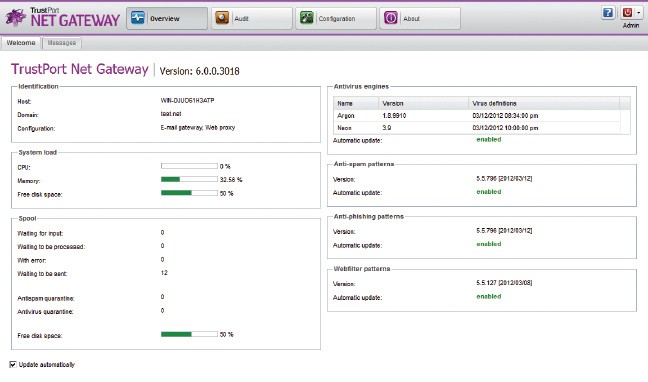Click Spool Free disk space bar
This screenshot has height=382, width=648.
pyautogui.click(x=189, y=334)
